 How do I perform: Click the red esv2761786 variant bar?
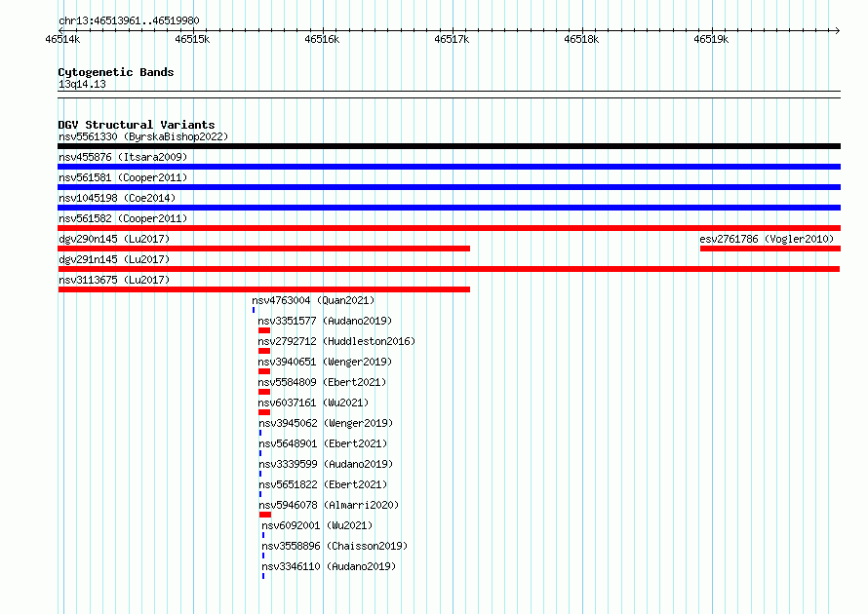[770, 249]
